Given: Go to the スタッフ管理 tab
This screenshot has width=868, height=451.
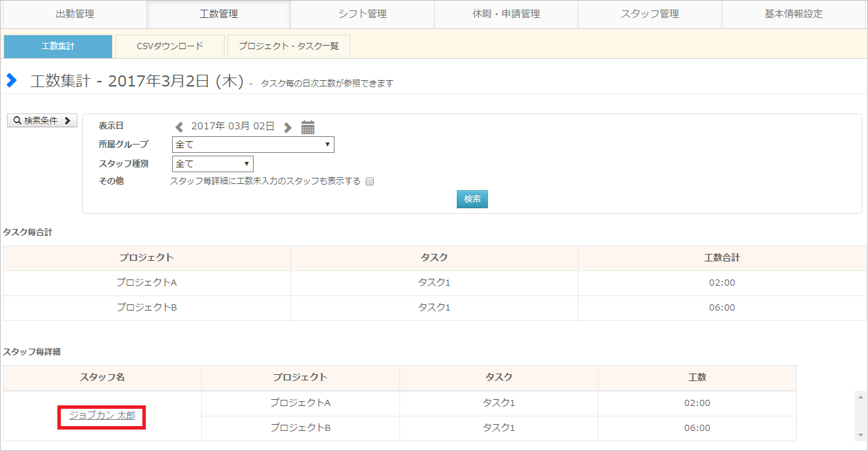Looking at the screenshot, I should coord(650,14).
